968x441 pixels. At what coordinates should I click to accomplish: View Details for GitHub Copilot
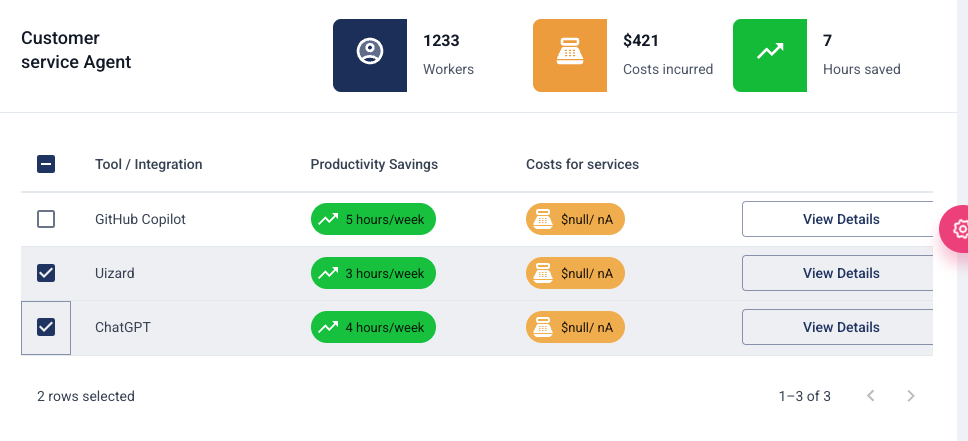[x=840, y=219]
